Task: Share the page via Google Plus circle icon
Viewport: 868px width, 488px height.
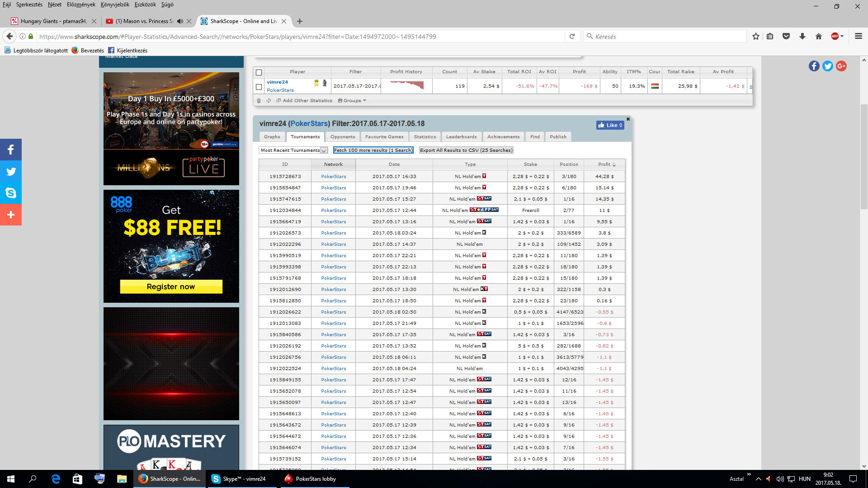Action: pyautogui.click(x=841, y=66)
